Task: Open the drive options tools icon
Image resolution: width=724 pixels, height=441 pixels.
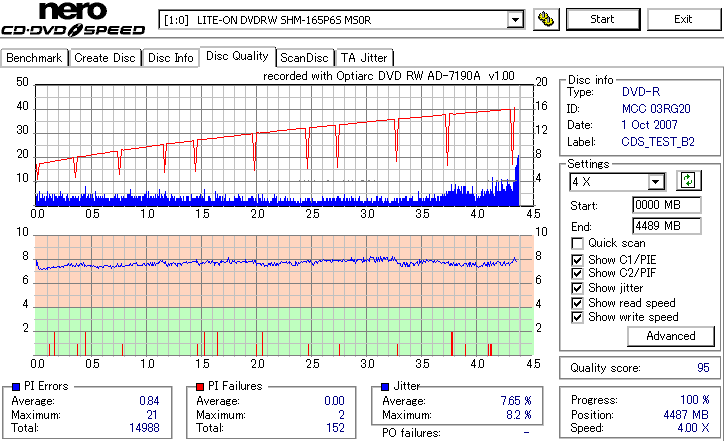Action: pyautogui.click(x=546, y=19)
